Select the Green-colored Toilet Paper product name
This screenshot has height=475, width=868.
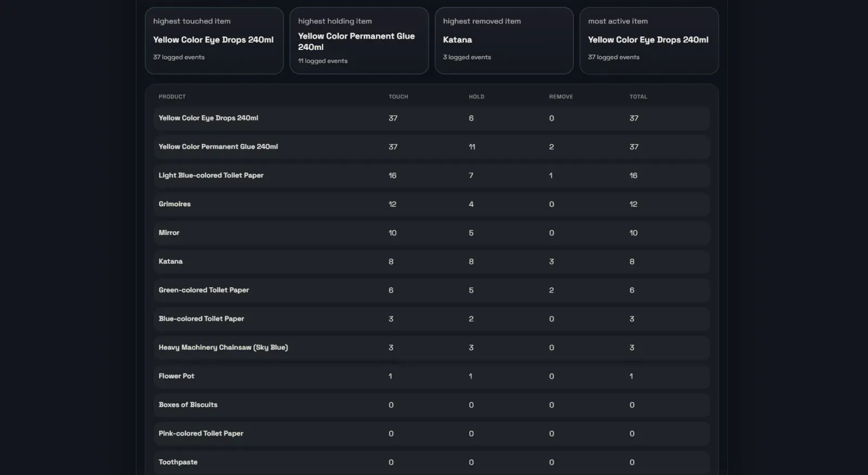coord(203,290)
